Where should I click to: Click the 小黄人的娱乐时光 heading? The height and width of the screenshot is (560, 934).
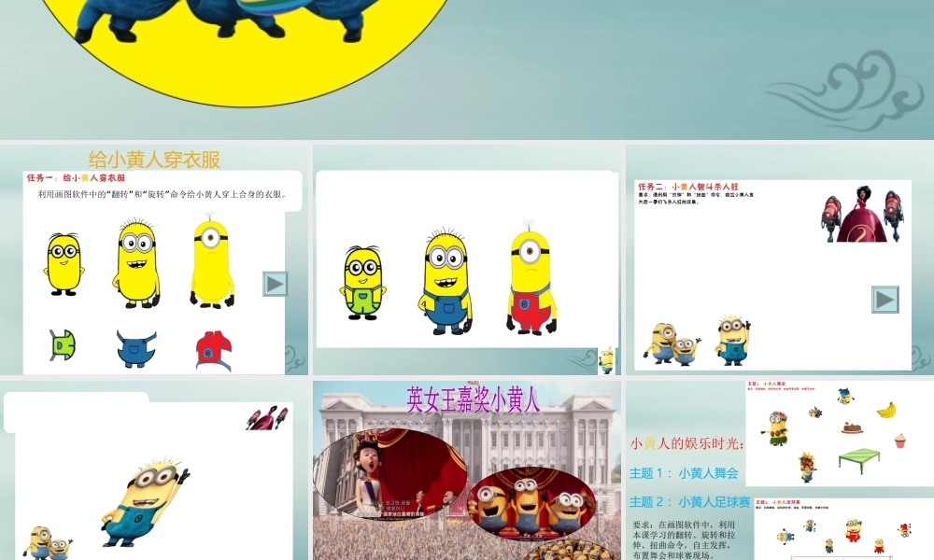[x=686, y=443]
